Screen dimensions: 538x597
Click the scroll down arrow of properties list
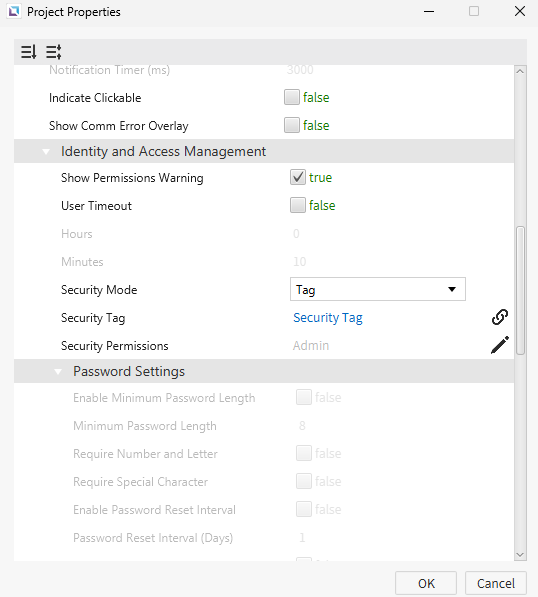pos(520,555)
